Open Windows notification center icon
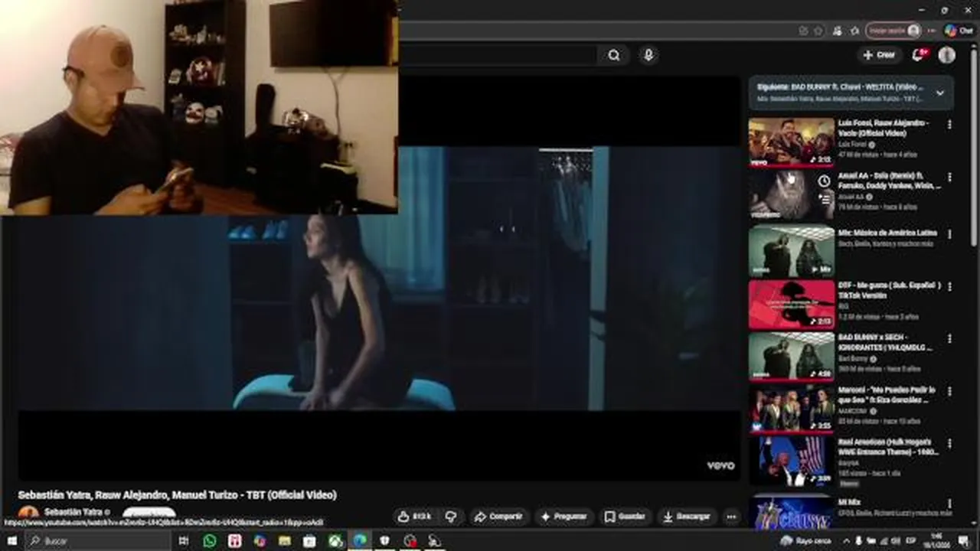Viewport: 980px width, 551px height. [x=964, y=541]
